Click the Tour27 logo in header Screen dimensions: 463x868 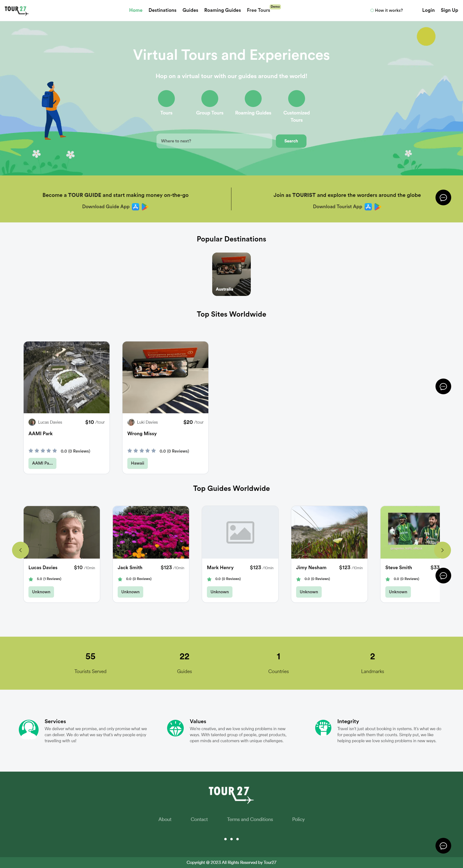point(17,10)
